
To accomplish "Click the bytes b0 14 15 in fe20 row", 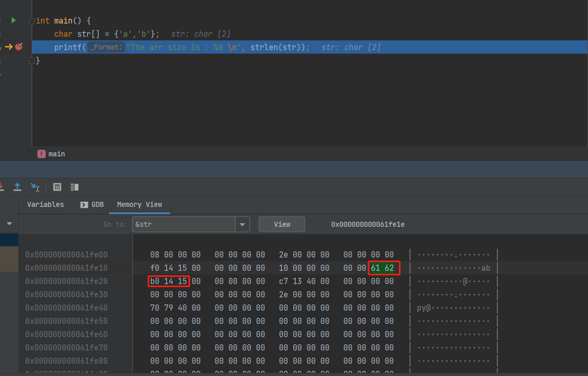I will [169, 281].
